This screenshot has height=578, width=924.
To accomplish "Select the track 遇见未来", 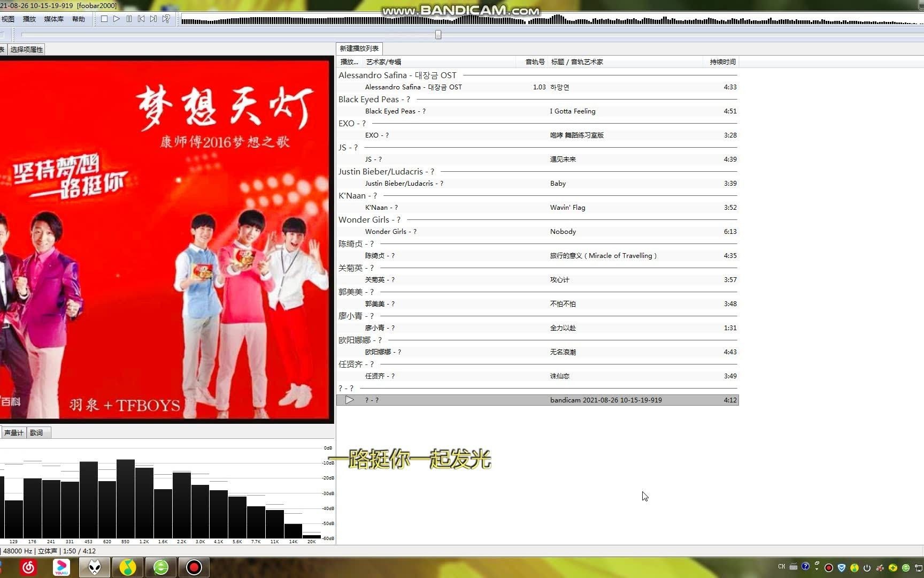I will coord(537,159).
